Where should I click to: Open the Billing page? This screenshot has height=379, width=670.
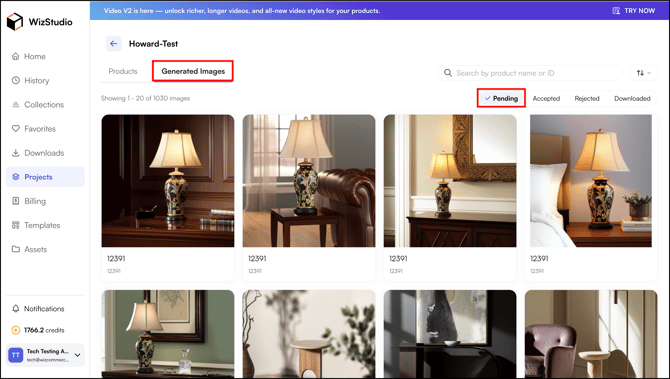(x=45, y=201)
